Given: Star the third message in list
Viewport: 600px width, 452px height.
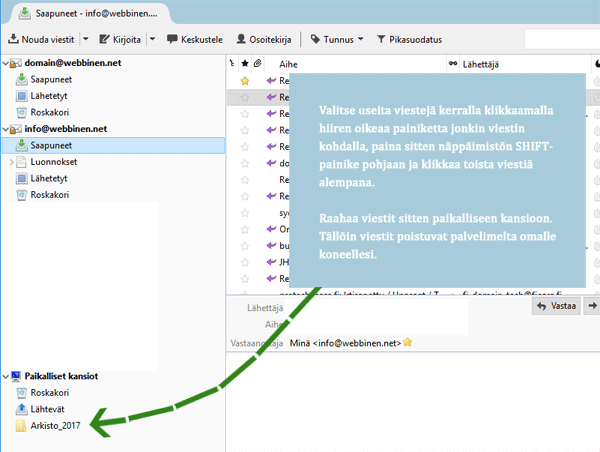Looking at the screenshot, I should click(245, 114).
